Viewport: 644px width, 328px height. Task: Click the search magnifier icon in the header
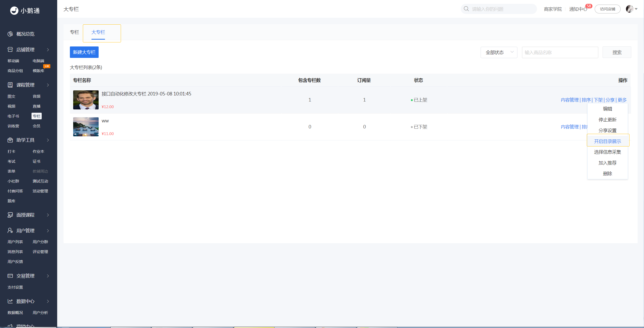[466, 9]
